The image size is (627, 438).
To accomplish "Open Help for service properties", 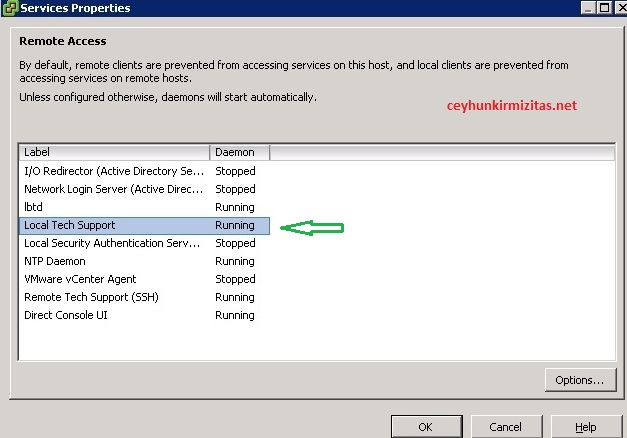I will (585, 427).
